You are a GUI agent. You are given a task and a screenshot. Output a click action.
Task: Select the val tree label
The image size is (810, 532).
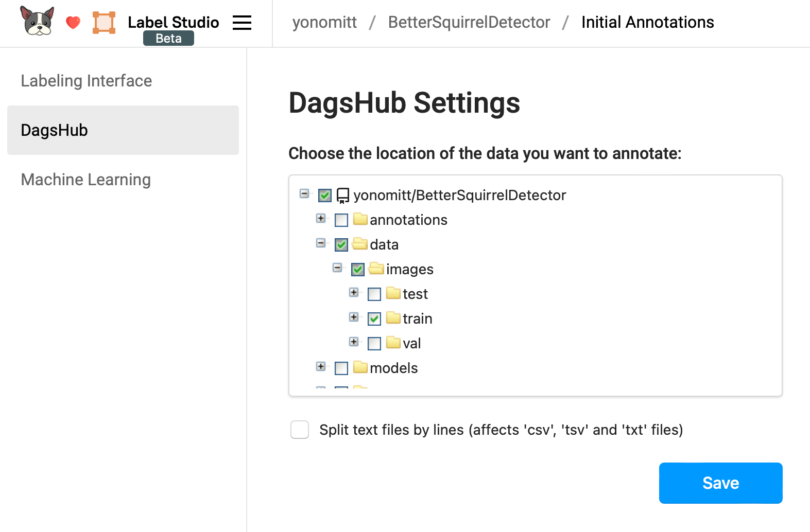(411, 344)
